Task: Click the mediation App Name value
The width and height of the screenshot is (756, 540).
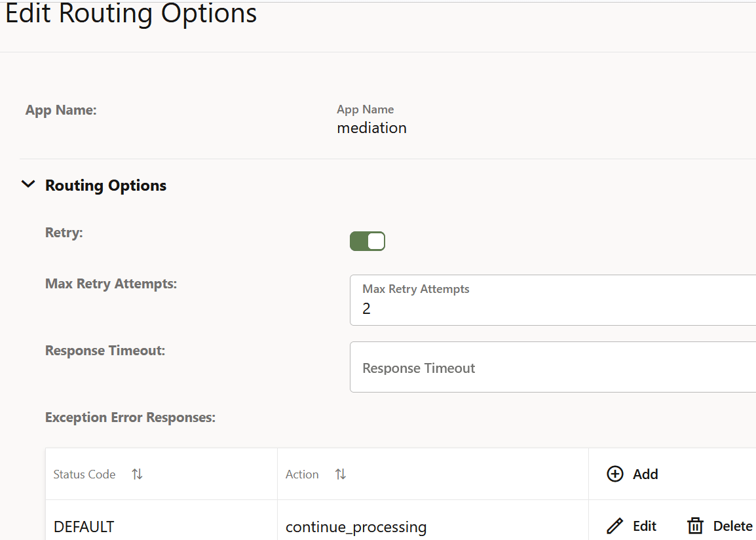Action: point(371,128)
